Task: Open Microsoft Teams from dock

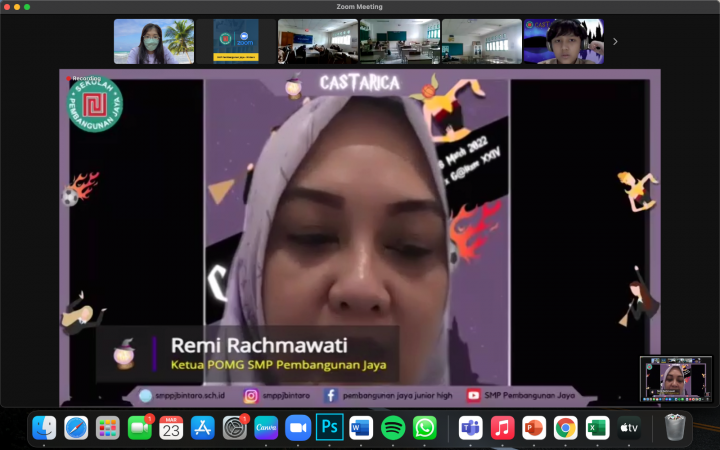Action: click(x=471, y=428)
